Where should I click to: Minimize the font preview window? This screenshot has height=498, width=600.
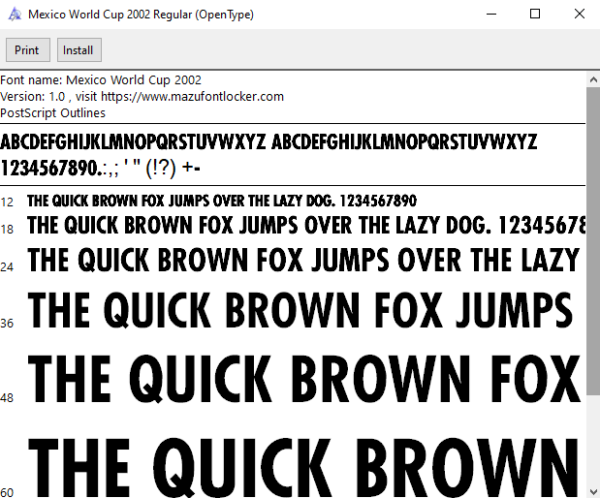[491, 14]
